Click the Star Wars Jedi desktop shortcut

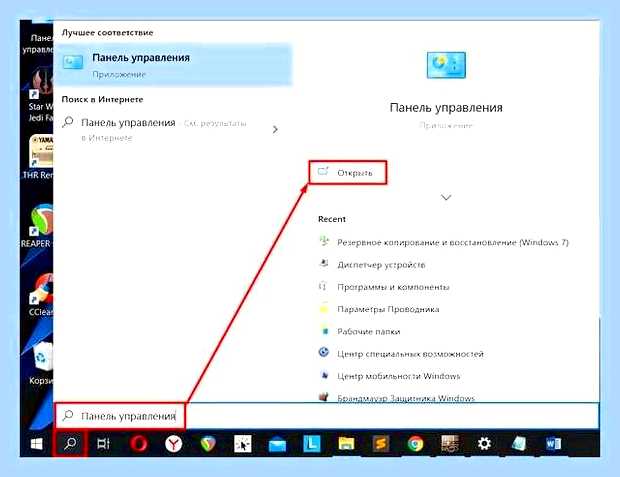coord(40,95)
